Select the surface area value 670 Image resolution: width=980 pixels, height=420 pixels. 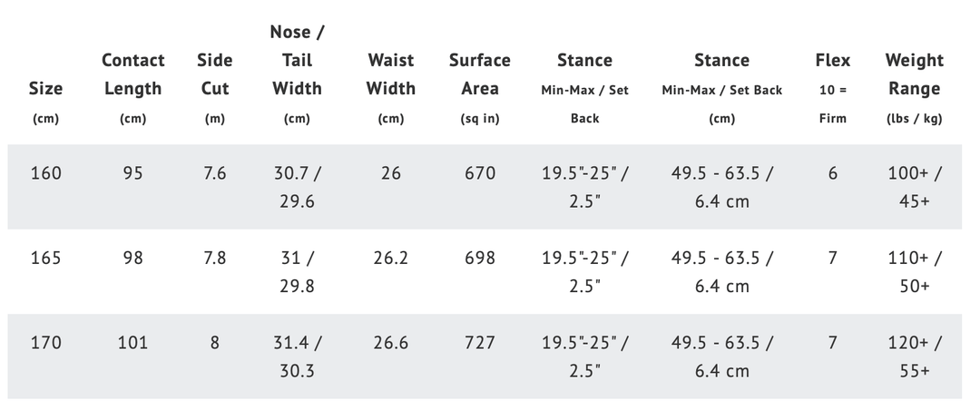[x=479, y=172]
